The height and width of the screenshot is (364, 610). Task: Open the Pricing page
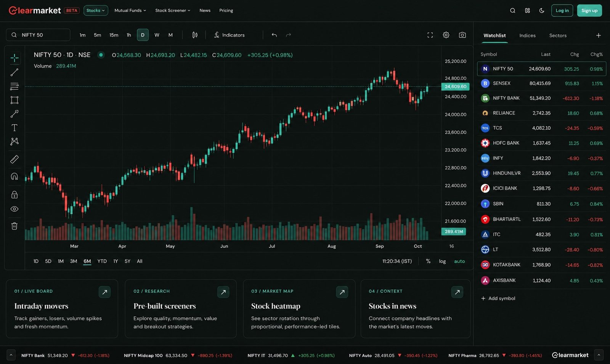pos(226,11)
